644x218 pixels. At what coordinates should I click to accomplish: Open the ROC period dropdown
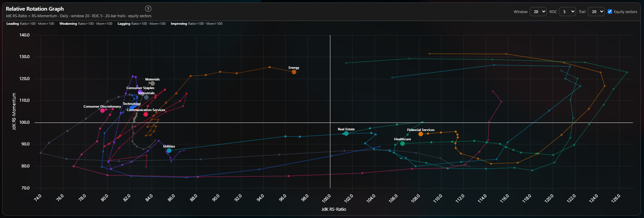[x=567, y=12]
